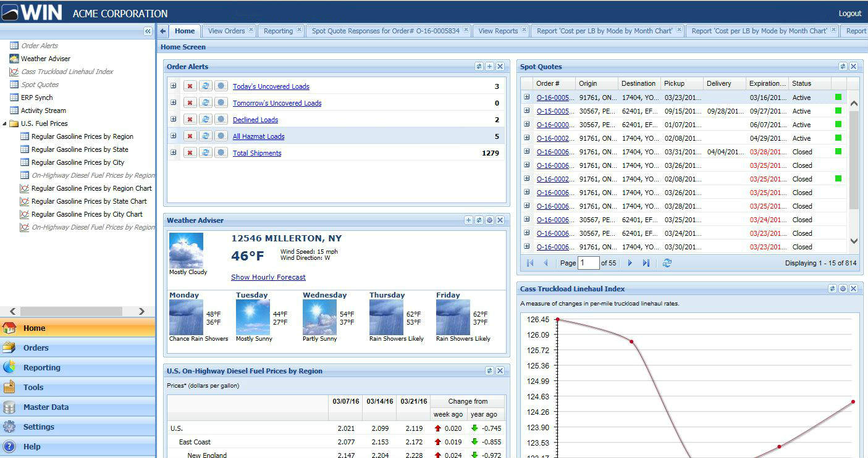Image resolution: width=868 pixels, height=458 pixels.
Task: Close the Spot Quote Responses tab
Action: tap(466, 30)
